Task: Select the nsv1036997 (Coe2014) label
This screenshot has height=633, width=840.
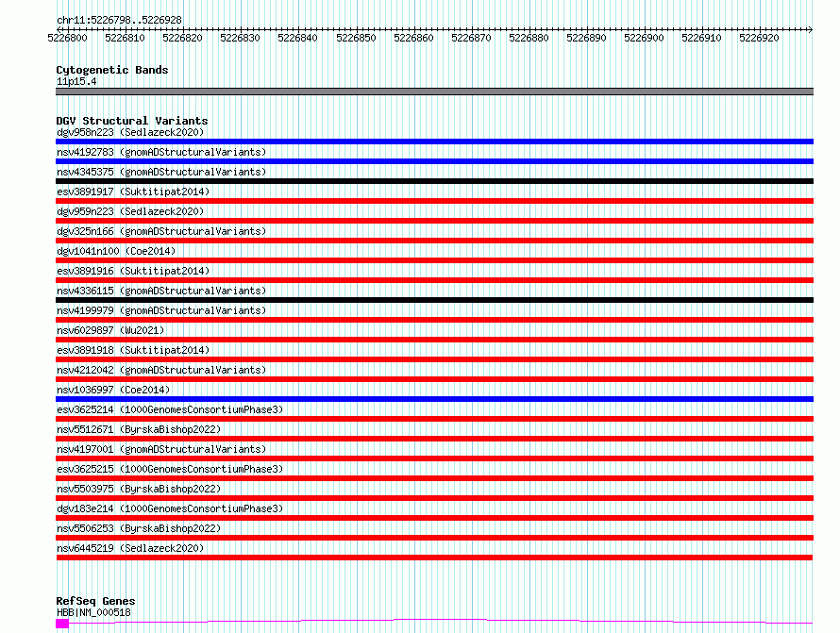Action: click(113, 390)
